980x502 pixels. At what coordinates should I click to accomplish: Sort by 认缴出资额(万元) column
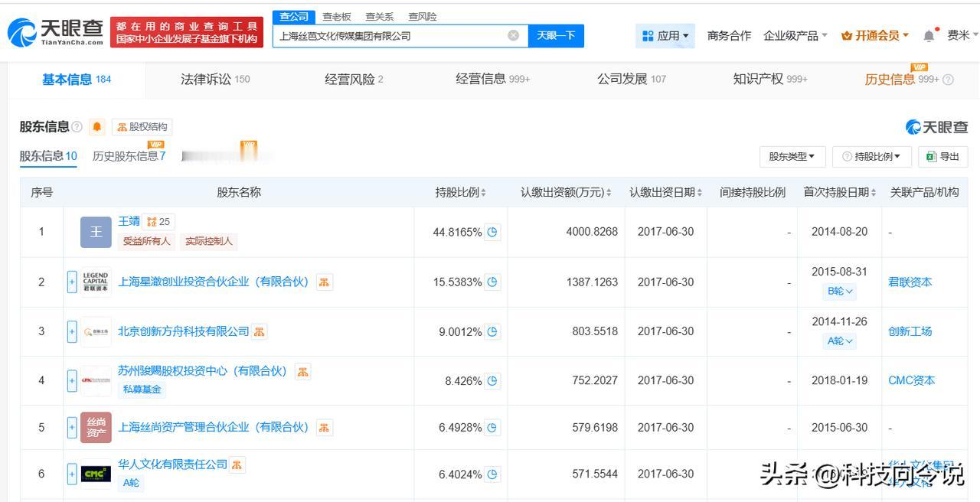[609, 193]
